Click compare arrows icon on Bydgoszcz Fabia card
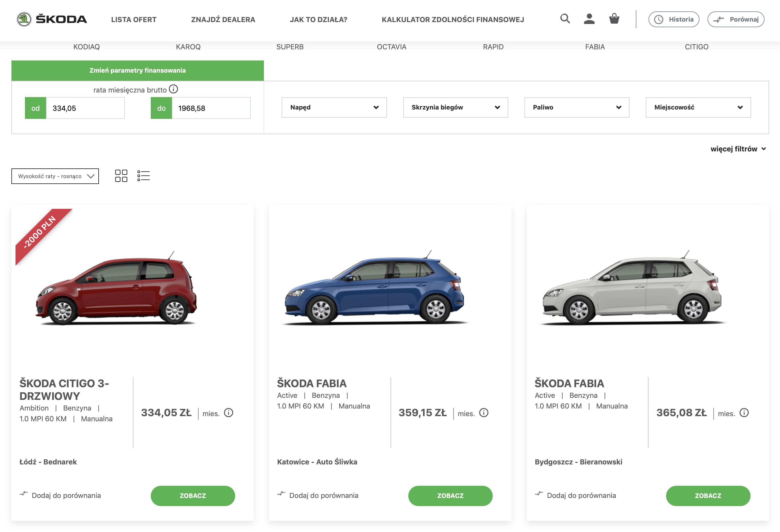The height and width of the screenshot is (532, 780). (539, 493)
